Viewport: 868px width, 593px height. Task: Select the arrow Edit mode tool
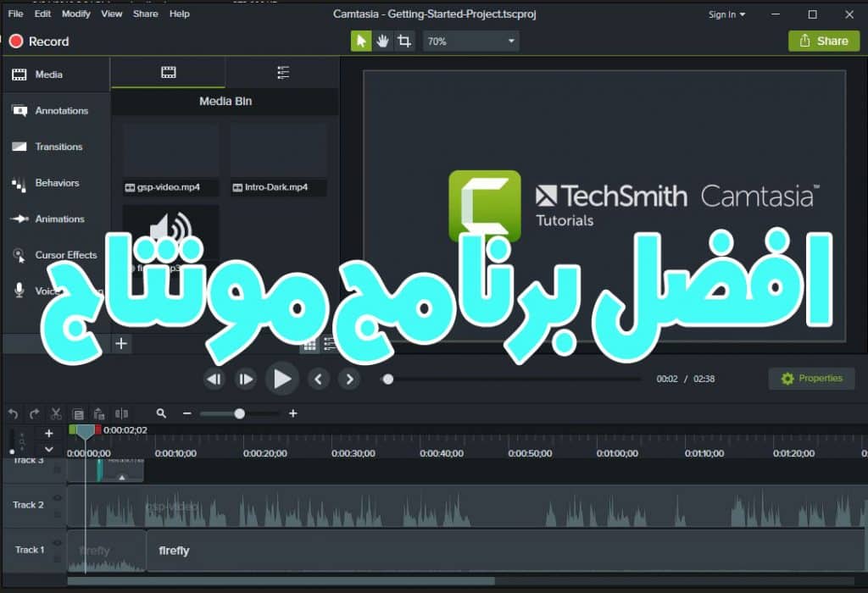pos(361,41)
